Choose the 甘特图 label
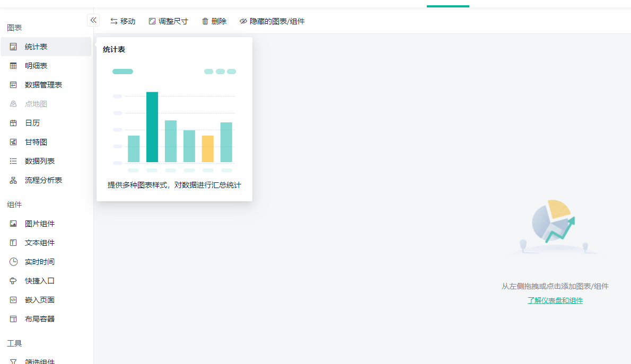This screenshot has width=631, height=364. pos(36,142)
